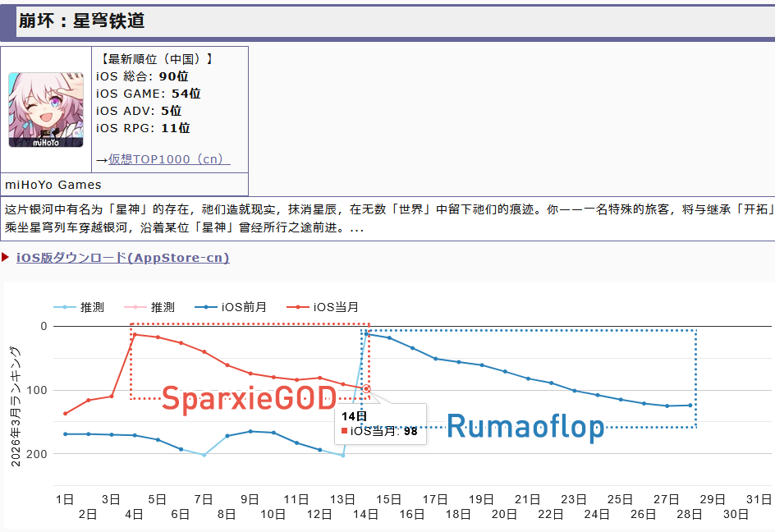Viewport: 775px width, 532px height.
Task: Click the game description paragraph text
Action: [x=387, y=218]
